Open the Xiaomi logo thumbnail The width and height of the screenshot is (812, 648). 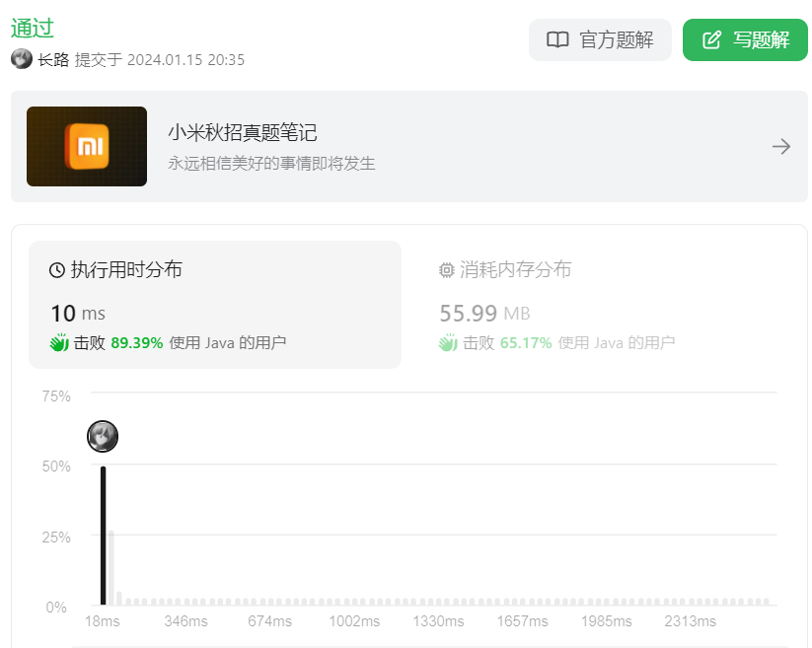(87, 147)
